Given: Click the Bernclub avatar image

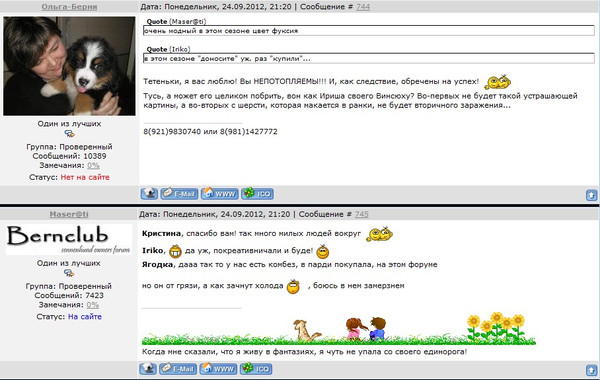Looking at the screenshot, I should click(69, 240).
